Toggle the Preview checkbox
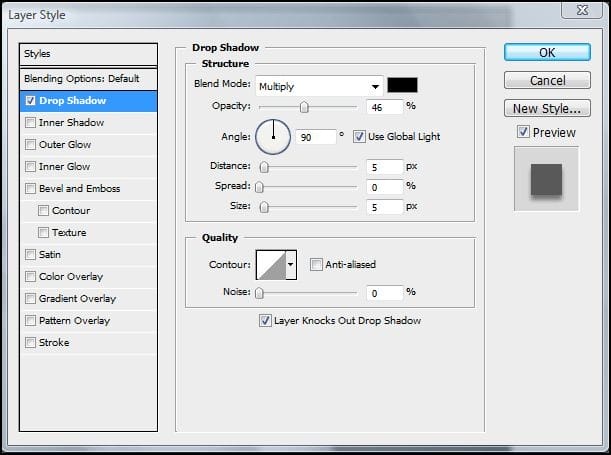 click(523, 132)
